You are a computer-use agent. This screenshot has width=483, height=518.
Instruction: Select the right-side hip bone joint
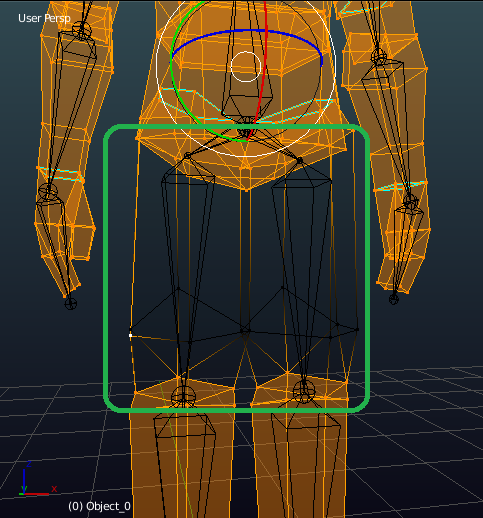pyautogui.click(x=299, y=160)
